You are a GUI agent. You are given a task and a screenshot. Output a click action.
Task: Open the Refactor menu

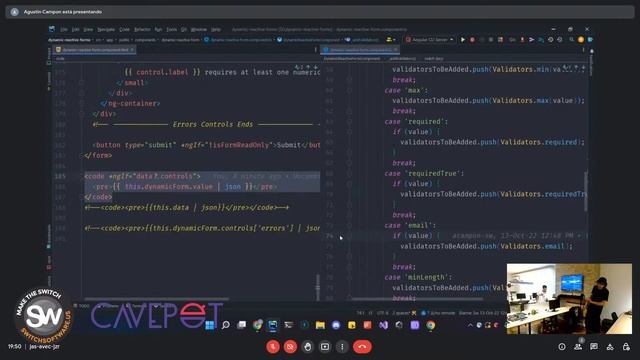[x=142, y=29]
